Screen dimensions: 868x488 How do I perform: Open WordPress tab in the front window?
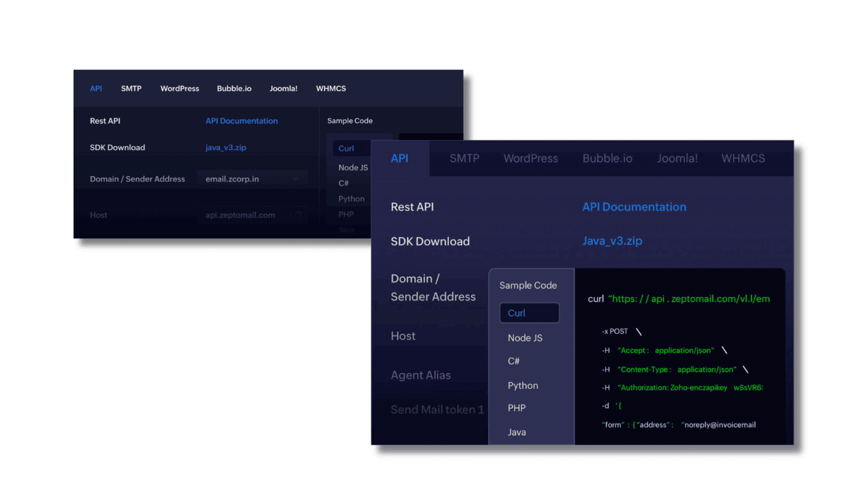point(531,158)
